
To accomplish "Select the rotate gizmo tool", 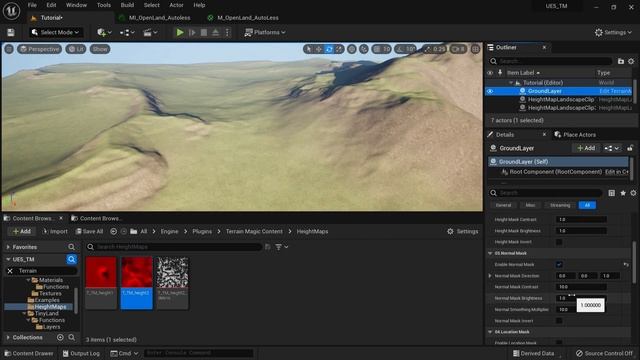I will (329, 49).
